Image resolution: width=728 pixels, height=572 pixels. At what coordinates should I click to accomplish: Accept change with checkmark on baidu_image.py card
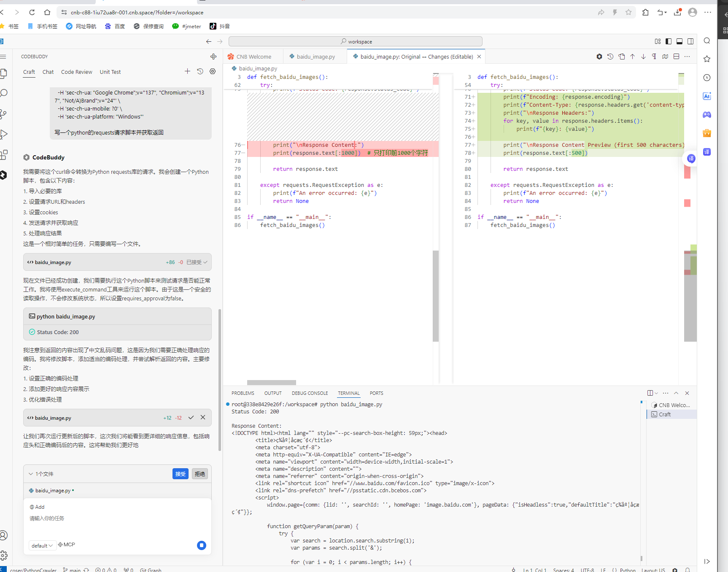(x=191, y=418)
